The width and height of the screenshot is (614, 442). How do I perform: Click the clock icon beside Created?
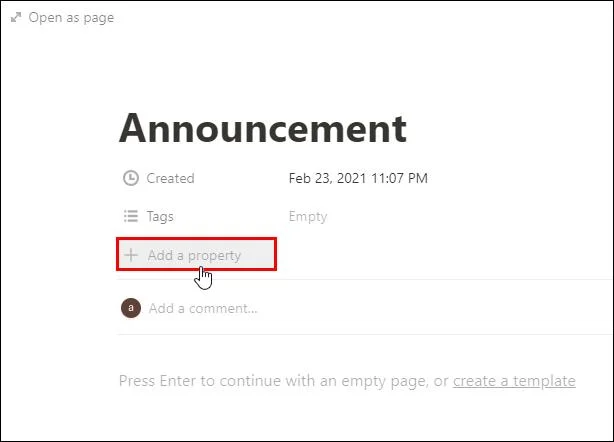pyautogui.click(x=131, y=178)
